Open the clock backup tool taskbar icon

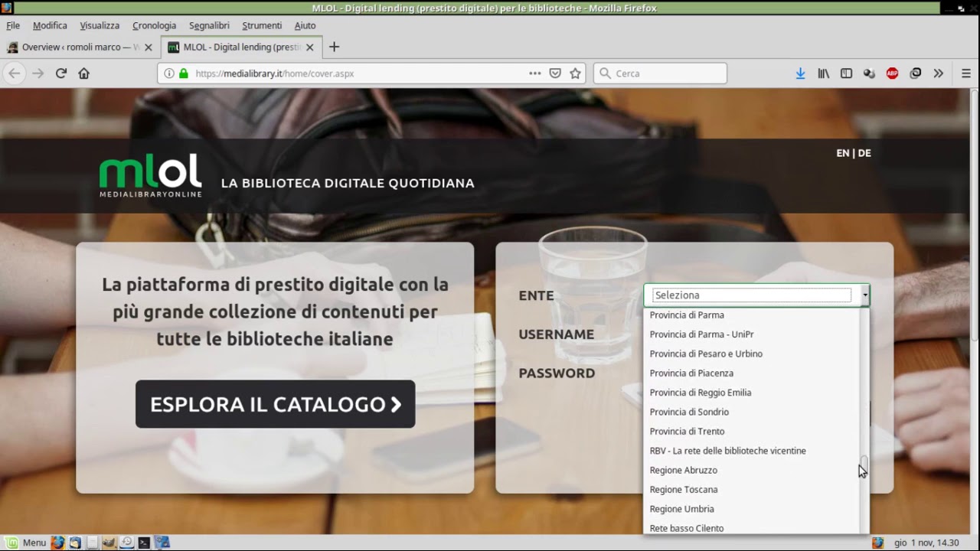126,543
